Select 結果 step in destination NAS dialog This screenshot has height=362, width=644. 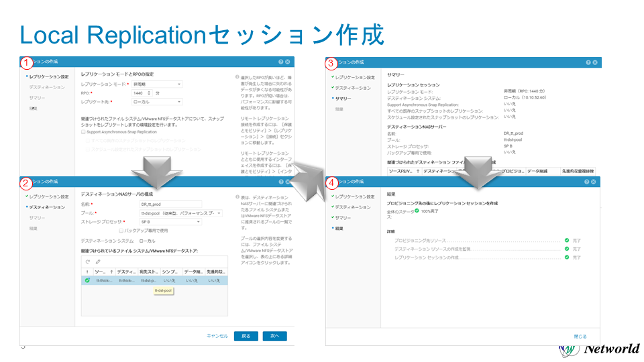pos(34,229)
